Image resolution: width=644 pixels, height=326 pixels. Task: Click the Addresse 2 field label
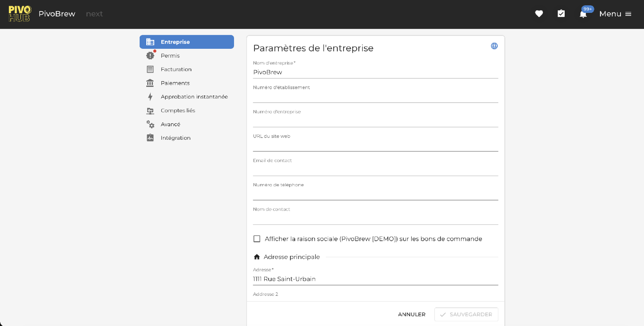tap(265, 294)
